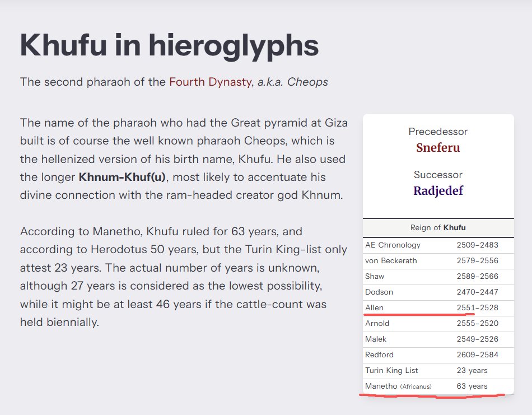532x415 pixels.
Task: Select the 'Turin King List' row label
Action: (x=391, y=370)
